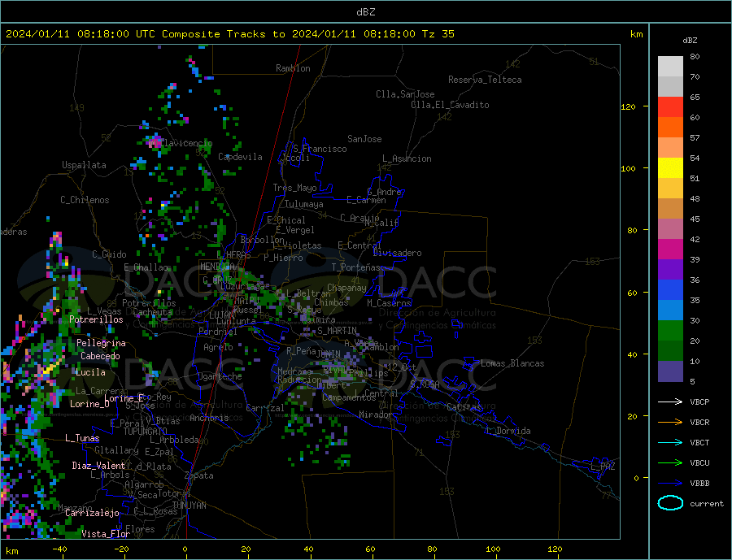Click the '80' value on the dBZ scale
The height and width of the screenshot is (560, 732).
[x=695, y=56]
